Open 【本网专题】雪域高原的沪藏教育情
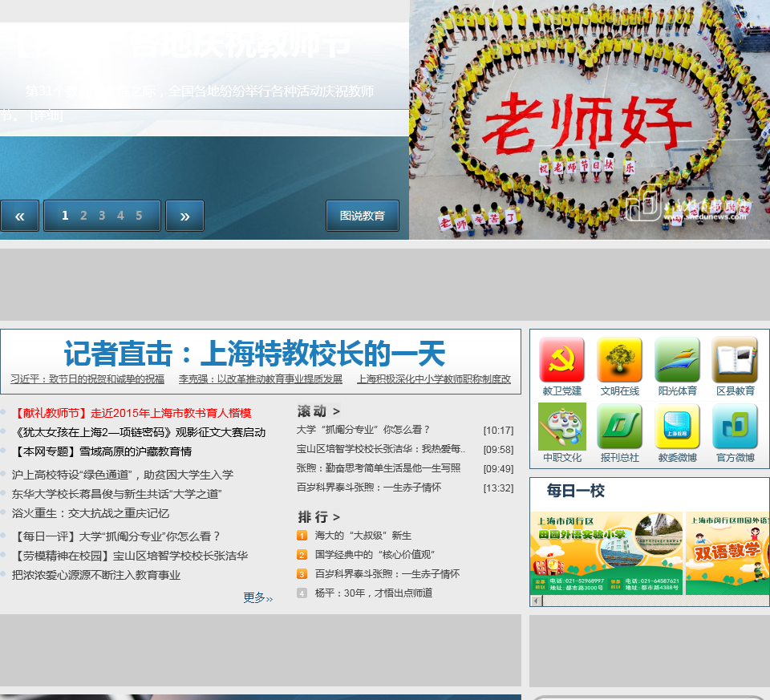This screenshot has width=770, height=700. (102, 451)
